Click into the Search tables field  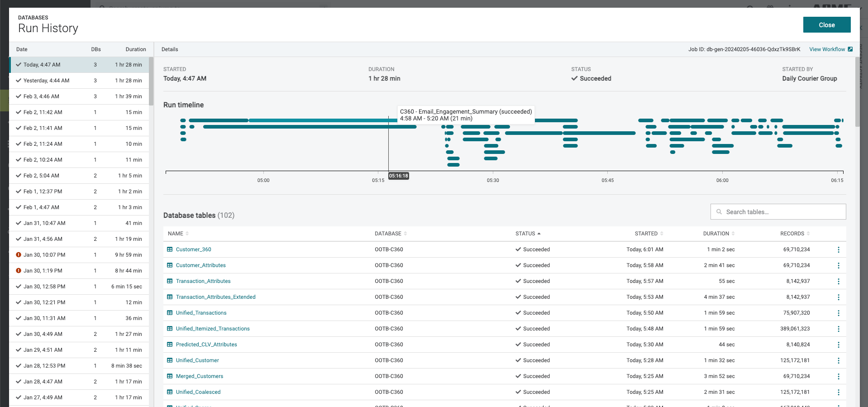coord(778,212)
